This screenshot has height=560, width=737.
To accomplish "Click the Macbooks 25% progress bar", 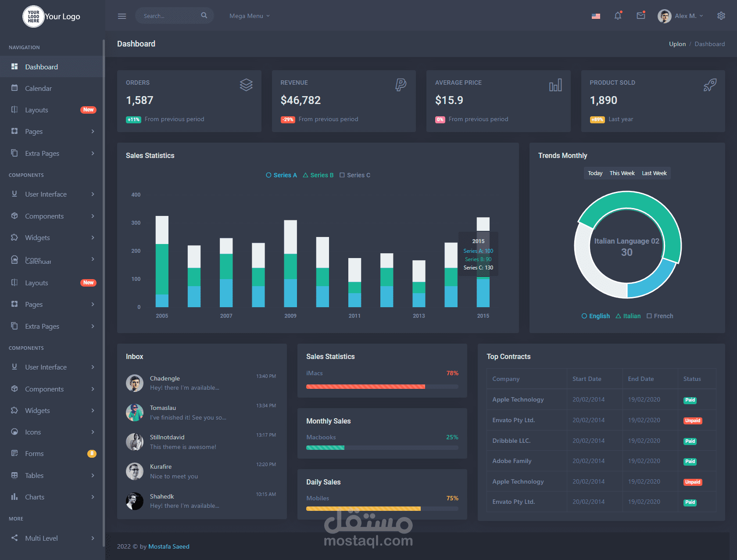I will tap(382, 448).
